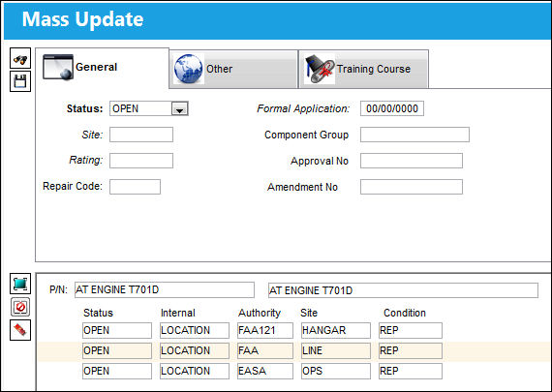Click LOCATION in the FAA121 row
Screen dimensions: 552x392
point(195,330)
